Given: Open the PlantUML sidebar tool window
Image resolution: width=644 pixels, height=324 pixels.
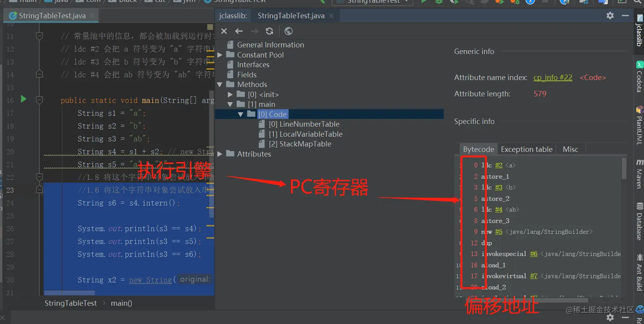Looking at the screenshot, I should 639,125.
